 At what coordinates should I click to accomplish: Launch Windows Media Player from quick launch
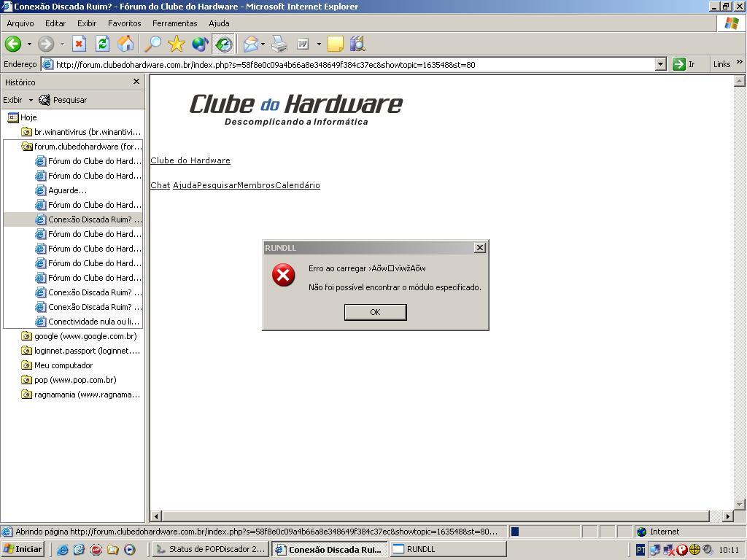[130, 550]
